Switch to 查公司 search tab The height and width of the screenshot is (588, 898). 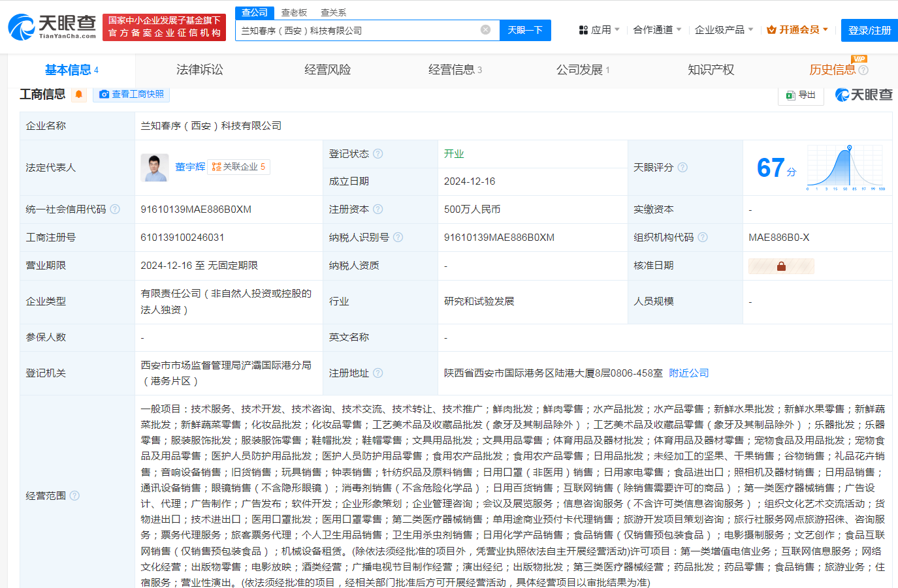255,12
